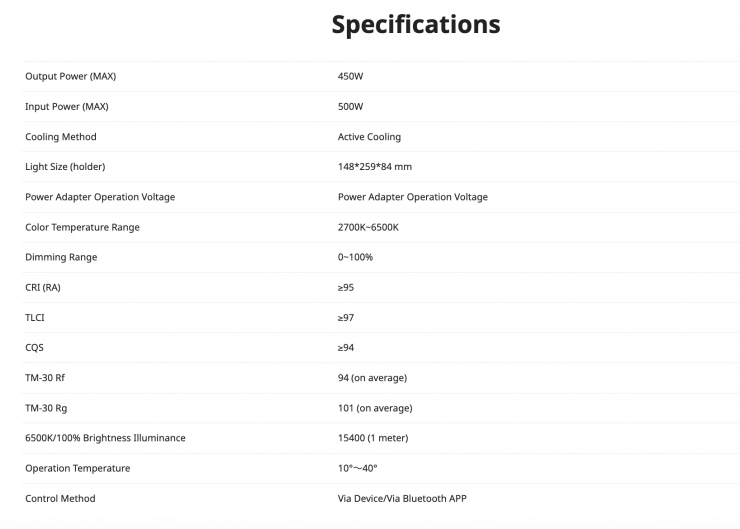This screenshot has width=740, height=529.
Task: Click the Cooling Method label
Action: pyautogui.click(x=61, y=137)
